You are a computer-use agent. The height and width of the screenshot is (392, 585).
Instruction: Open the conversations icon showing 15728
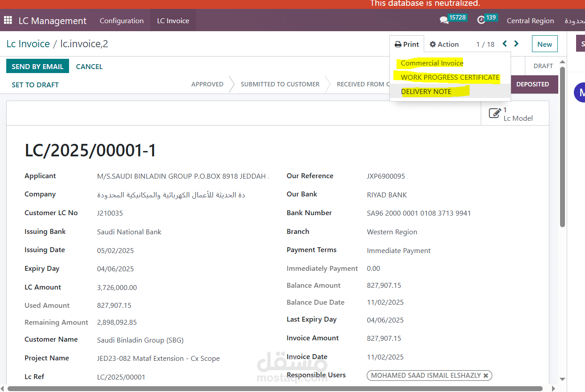pyautogui.click(x=453, y=19)
